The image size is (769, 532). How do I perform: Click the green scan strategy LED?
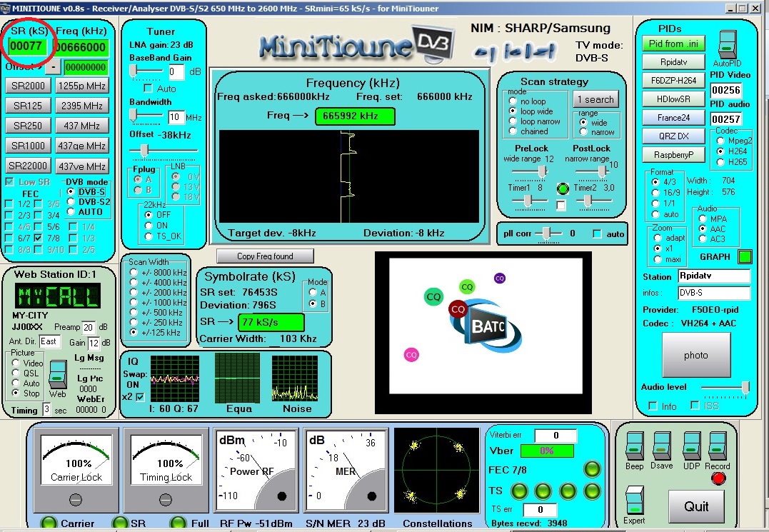563,189
